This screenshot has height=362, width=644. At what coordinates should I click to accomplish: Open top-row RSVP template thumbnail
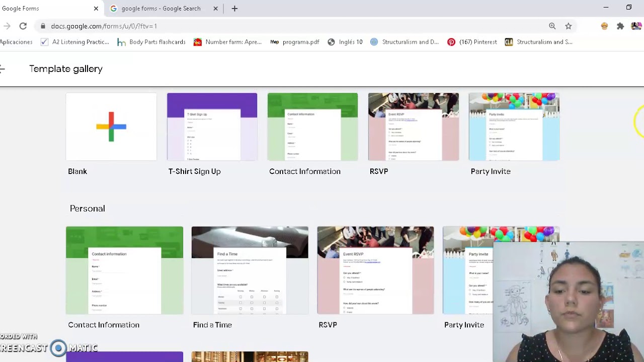point(413,127)
